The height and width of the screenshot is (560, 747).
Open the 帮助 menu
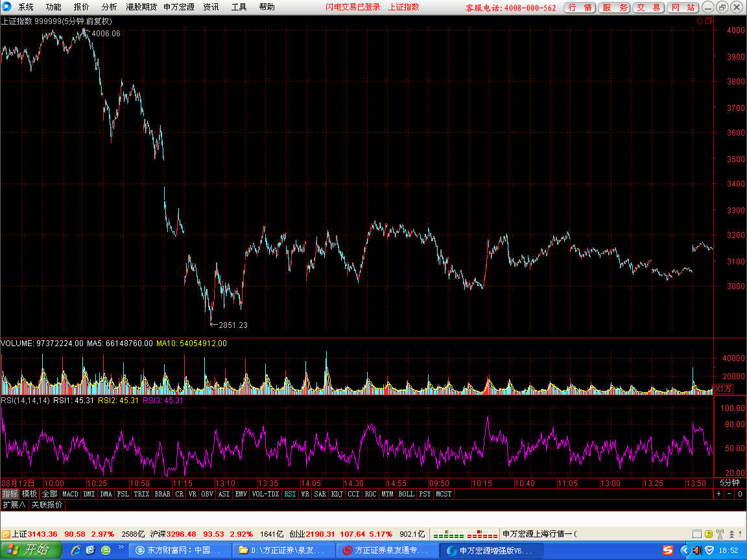267,7
